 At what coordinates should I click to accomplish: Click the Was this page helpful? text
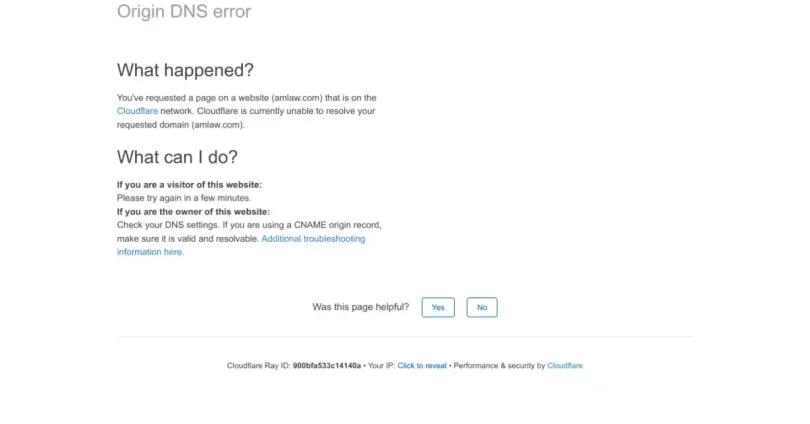[x=361, y=307]
